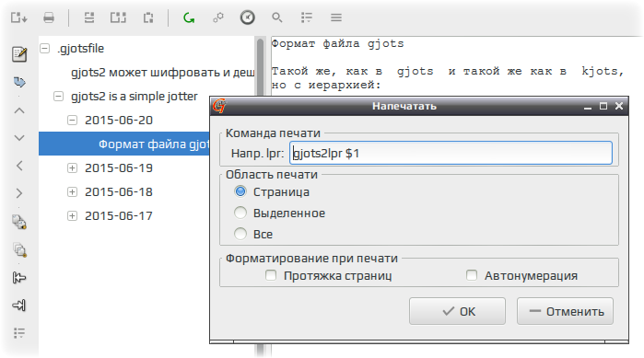Viewport: 644px width, 358px height.
Task: Select the Выделенное radio button
Action: click(x=240, y=213)
